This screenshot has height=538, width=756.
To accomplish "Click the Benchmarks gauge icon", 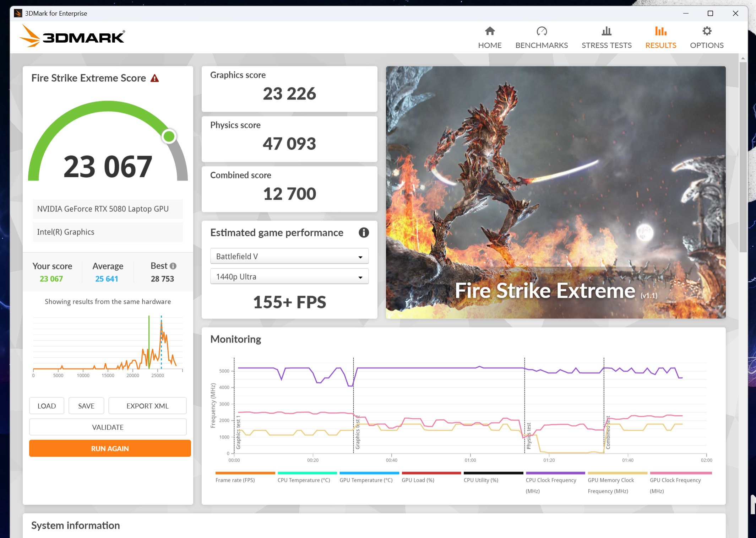I will pos(542,31).
